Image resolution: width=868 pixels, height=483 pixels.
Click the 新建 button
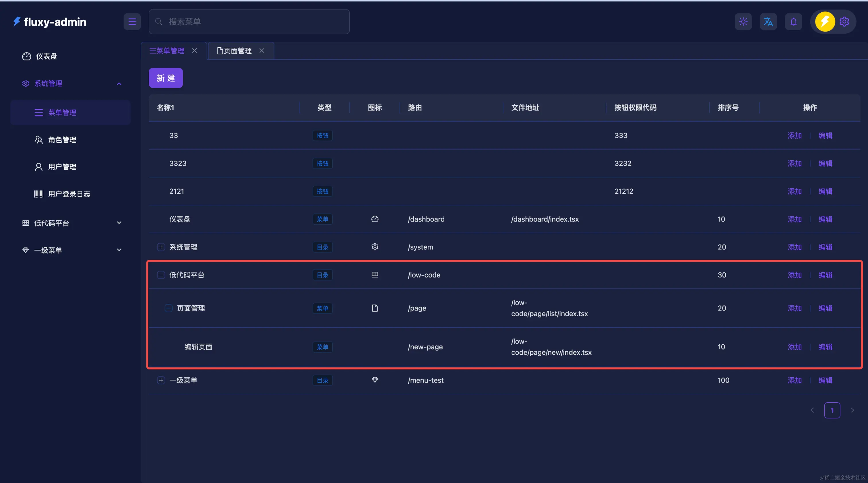(x=165, y=78)
